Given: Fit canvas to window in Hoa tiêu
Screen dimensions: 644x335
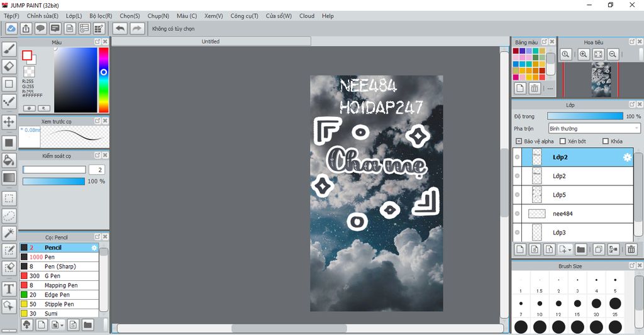Looking at the screenshot, I should coord(599,54).
